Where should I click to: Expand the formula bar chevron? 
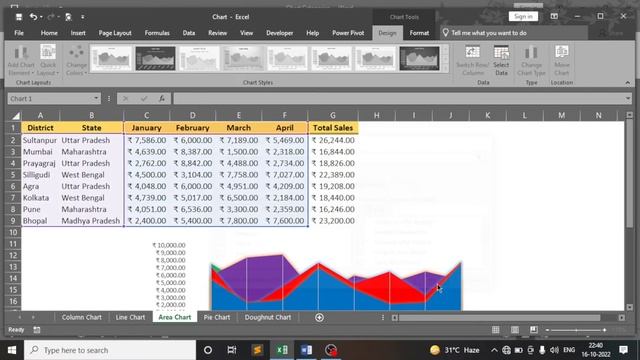[x=628, y=98]
